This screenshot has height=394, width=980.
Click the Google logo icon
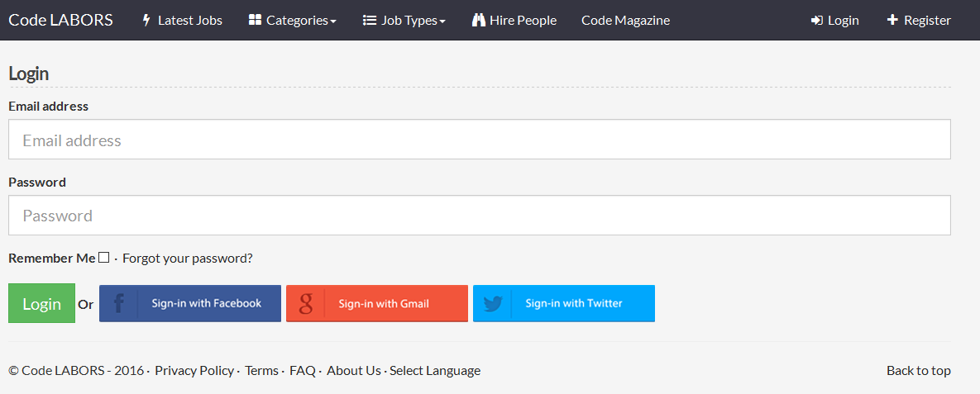tap(306, 304)
